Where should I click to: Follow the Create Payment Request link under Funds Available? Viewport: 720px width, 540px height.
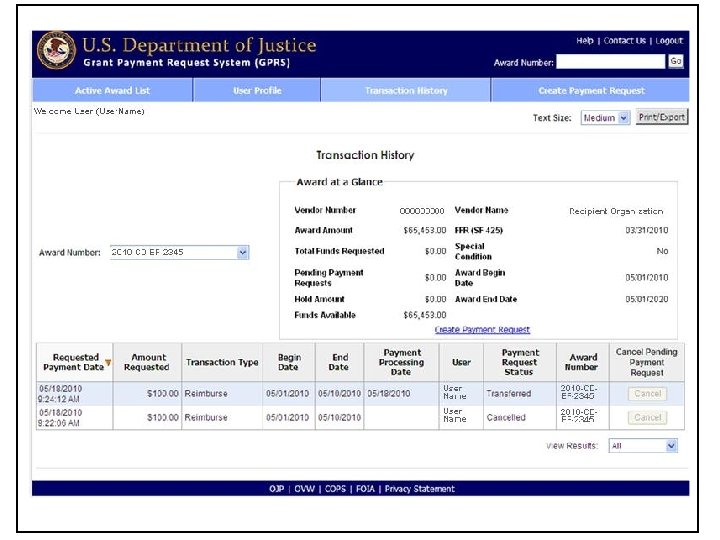482,329
